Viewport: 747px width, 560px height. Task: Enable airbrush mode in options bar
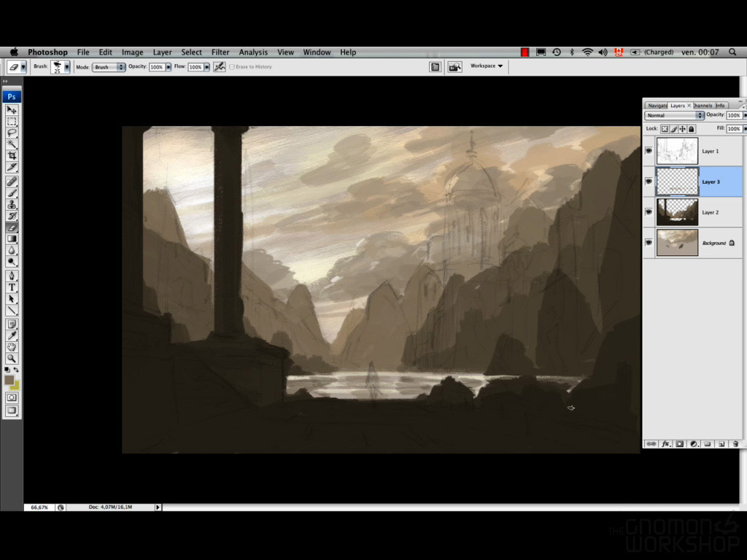point(219,66)
